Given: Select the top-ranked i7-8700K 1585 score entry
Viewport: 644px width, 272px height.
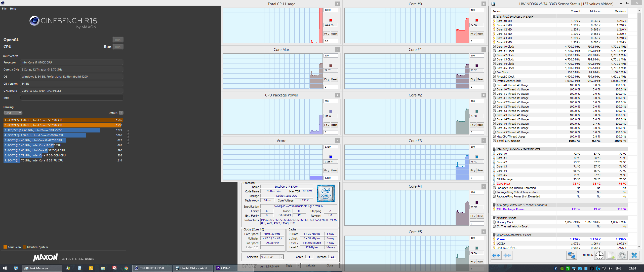Looking at the screenshot, I should [63, 120].
